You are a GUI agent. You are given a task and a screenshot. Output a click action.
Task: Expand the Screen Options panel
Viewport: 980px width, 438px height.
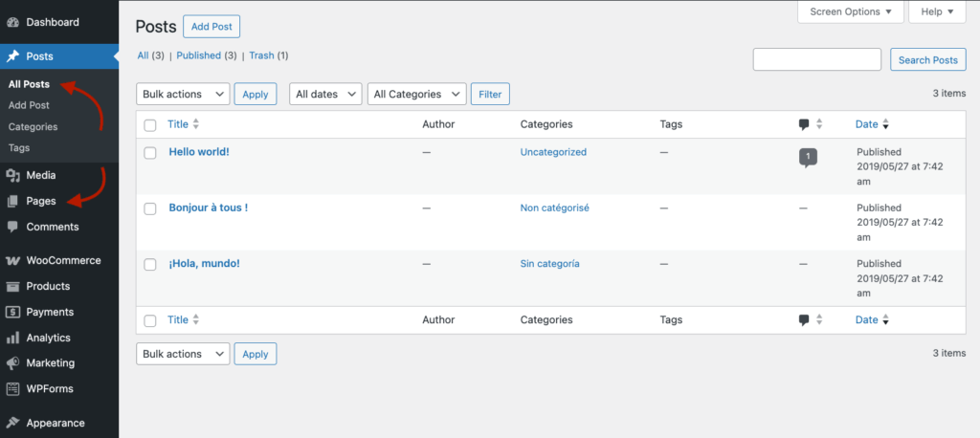pos(851,11)
